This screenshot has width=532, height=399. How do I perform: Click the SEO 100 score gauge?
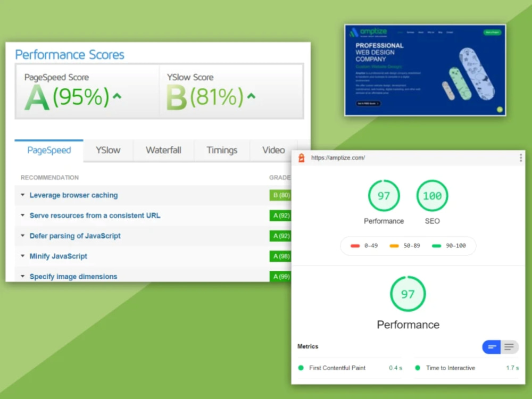click(x=432, y=196)
